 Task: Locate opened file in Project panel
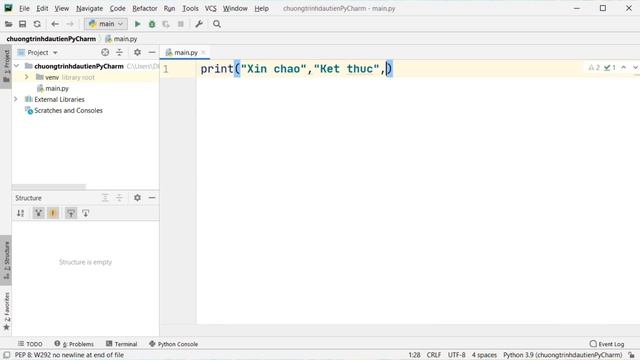[105, 52]
